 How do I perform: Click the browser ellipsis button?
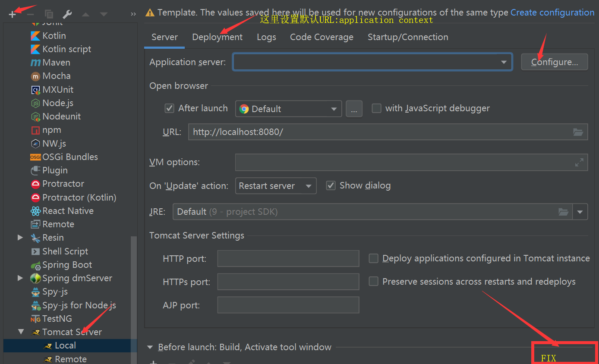click(x=354, y=109)
